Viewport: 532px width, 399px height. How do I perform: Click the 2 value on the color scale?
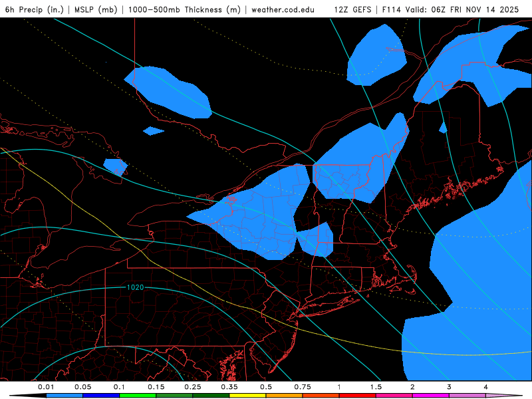click(412, 387)
